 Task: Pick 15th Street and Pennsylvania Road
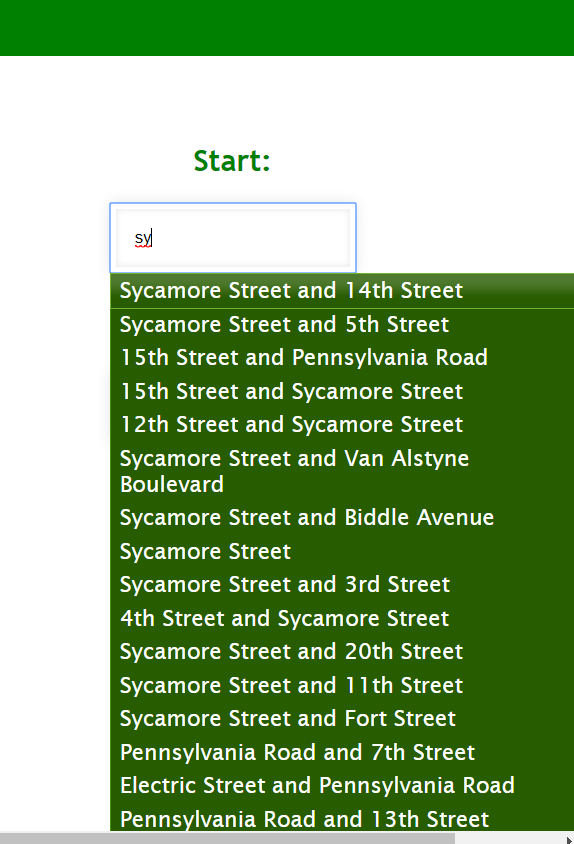(342, 358)
